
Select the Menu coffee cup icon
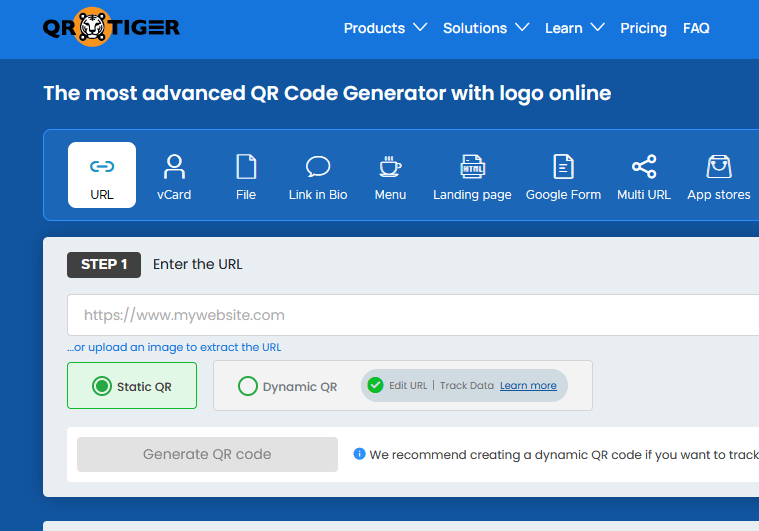tap(390, 167)
